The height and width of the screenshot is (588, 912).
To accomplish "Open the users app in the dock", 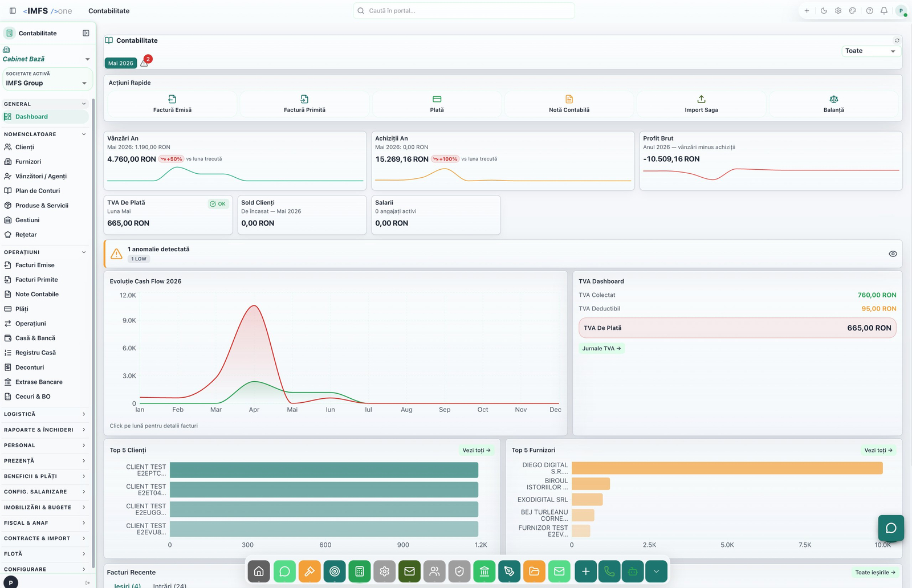I will click(x=434, y=571).
